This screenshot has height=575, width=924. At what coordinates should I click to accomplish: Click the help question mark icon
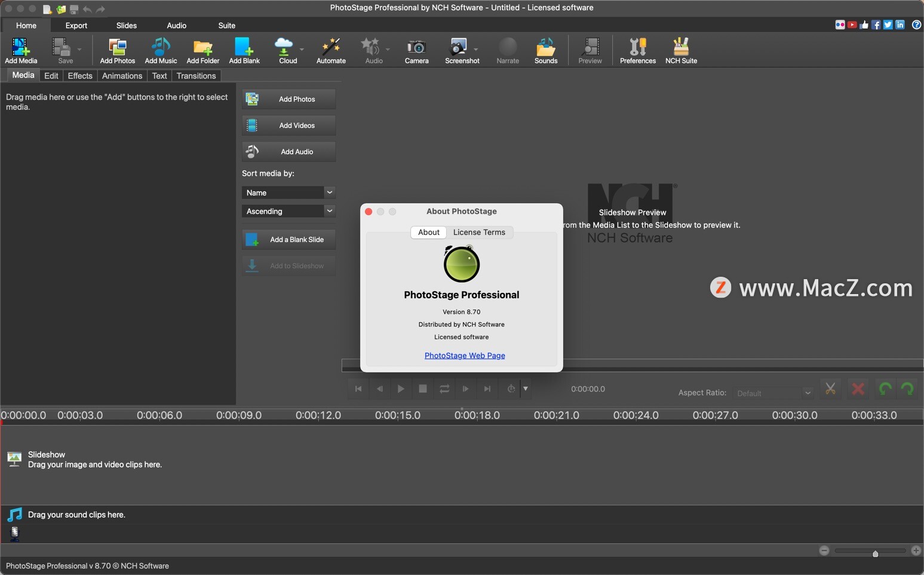coord(916,25)
